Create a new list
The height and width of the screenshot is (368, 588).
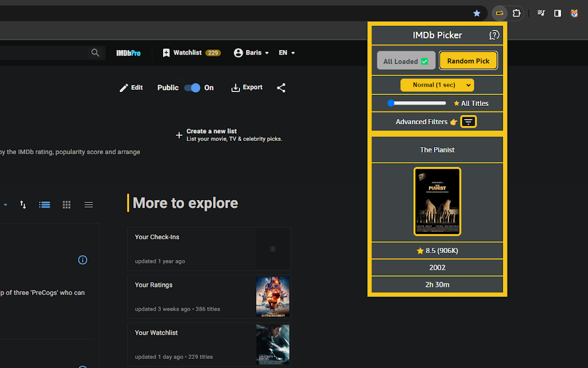tap(229, 135)
